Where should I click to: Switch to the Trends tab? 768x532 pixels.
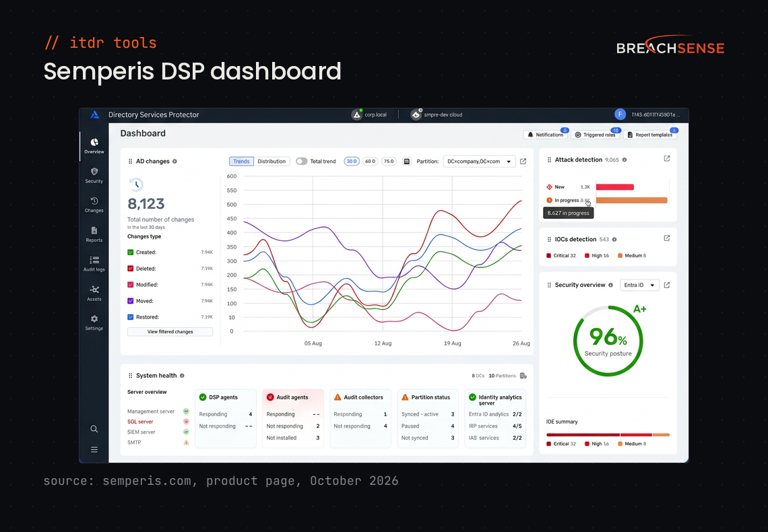point(241,162)
